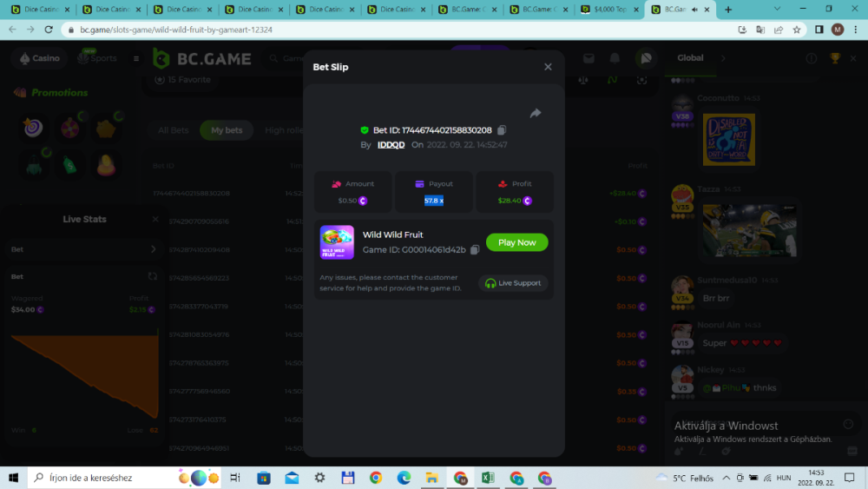
Task: Open the Wild Wild Fruit game thumbnail
Action: 337,242
